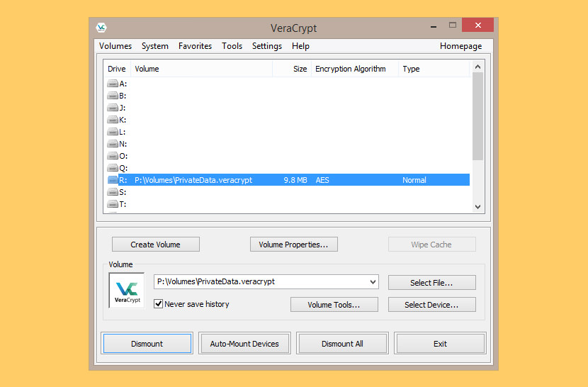This screenshot has width=588, height=387.
Task: Click the Dismount button
Action: coord(147,344)
